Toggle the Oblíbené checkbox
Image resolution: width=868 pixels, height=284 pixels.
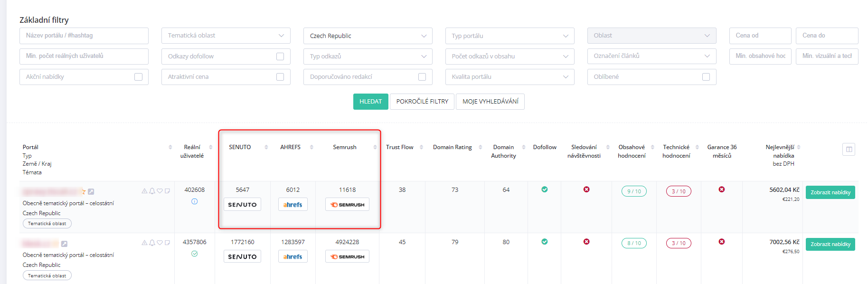706,77
